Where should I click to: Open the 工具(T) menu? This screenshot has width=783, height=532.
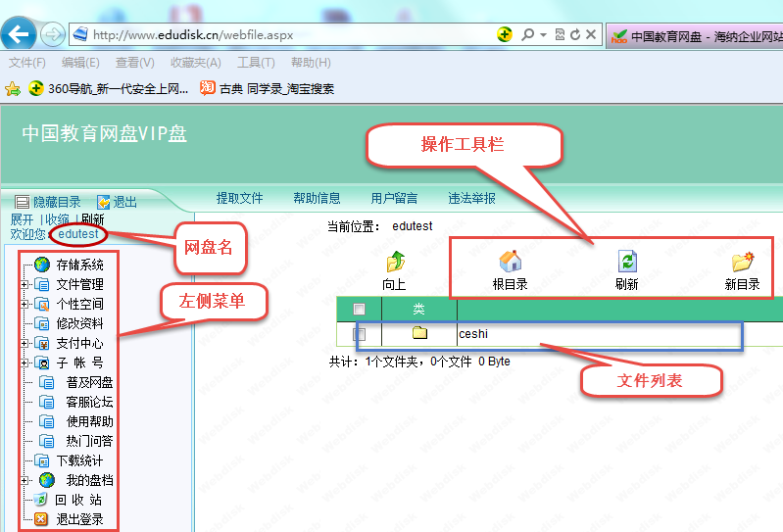coord(256,63)
